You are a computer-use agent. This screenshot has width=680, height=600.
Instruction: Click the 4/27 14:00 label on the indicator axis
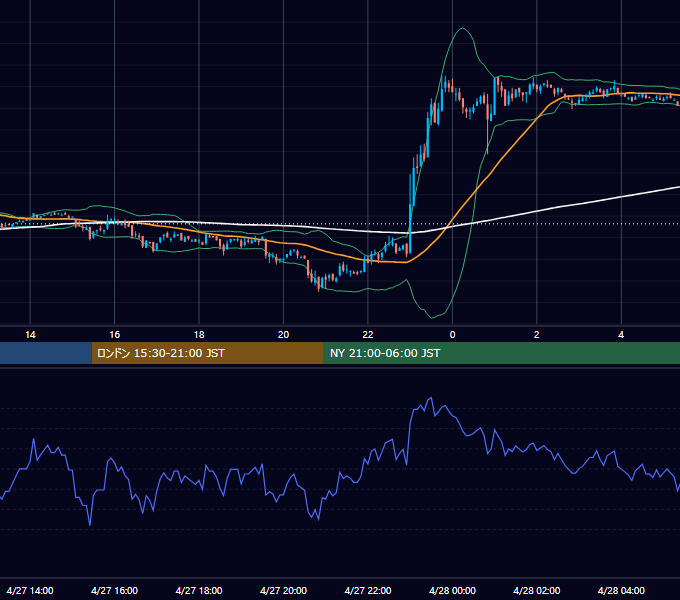pyautogui.click(x=30, y=590)
